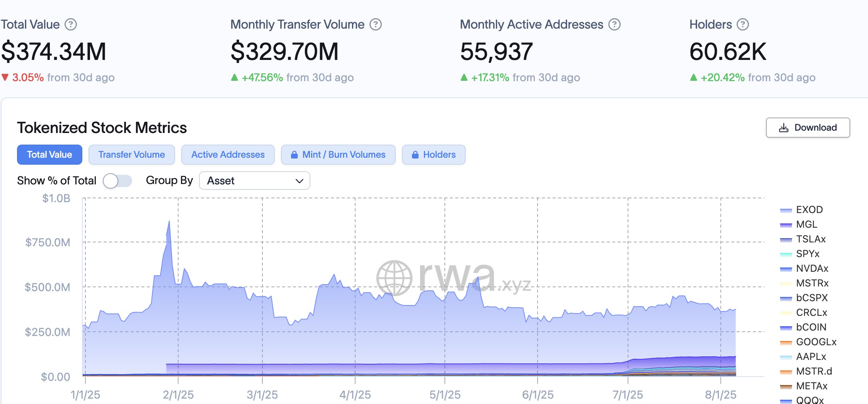Open help tooltip icon next to Total Value
868x404 pixels.
pyautogui.click(x=71, y=25)
